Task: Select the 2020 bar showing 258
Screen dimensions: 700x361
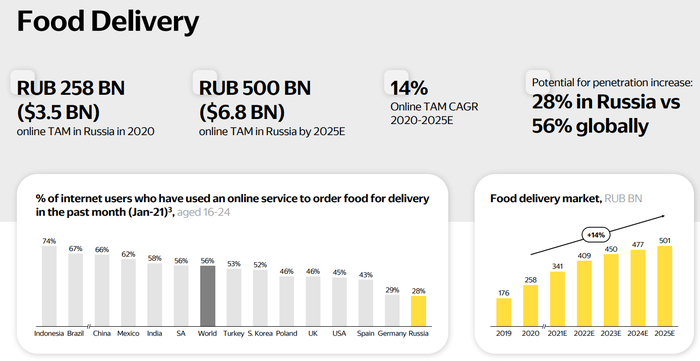Action: click(530, 306)
